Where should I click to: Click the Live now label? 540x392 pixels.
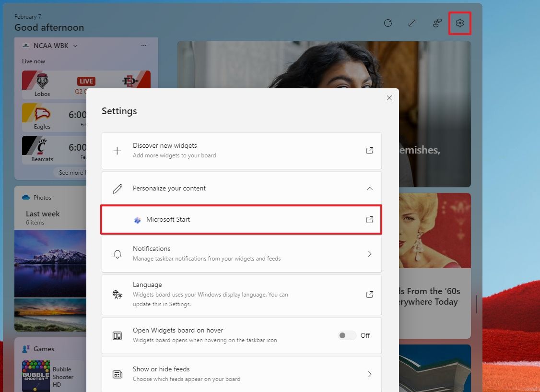coord(34,61)
